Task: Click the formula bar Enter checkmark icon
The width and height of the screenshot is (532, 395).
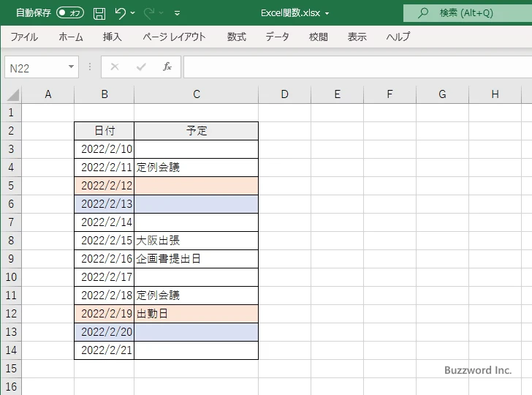Action: (x=141, y=67)
